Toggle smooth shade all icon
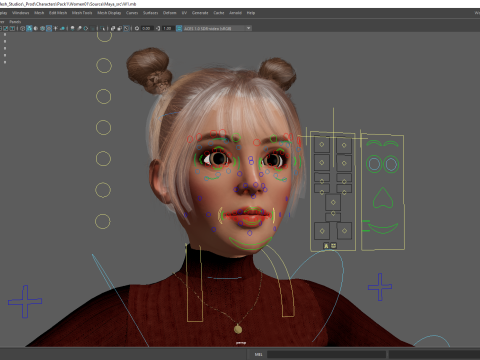The width and height of the screenshot is (480, 360). [x=29, y=28]
